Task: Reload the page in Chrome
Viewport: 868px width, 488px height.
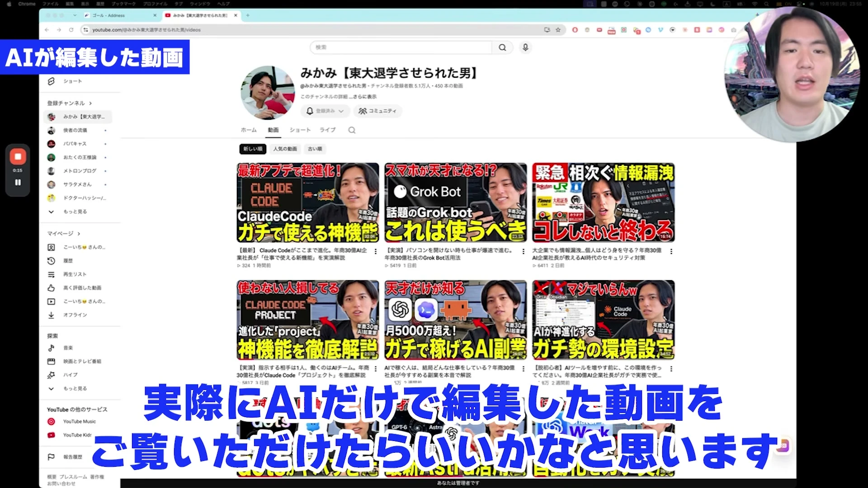Action: tap(71, 30)
